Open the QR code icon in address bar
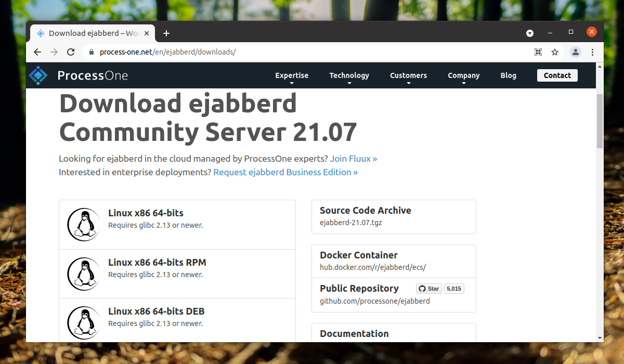624x364 pixels. point(538,52)
